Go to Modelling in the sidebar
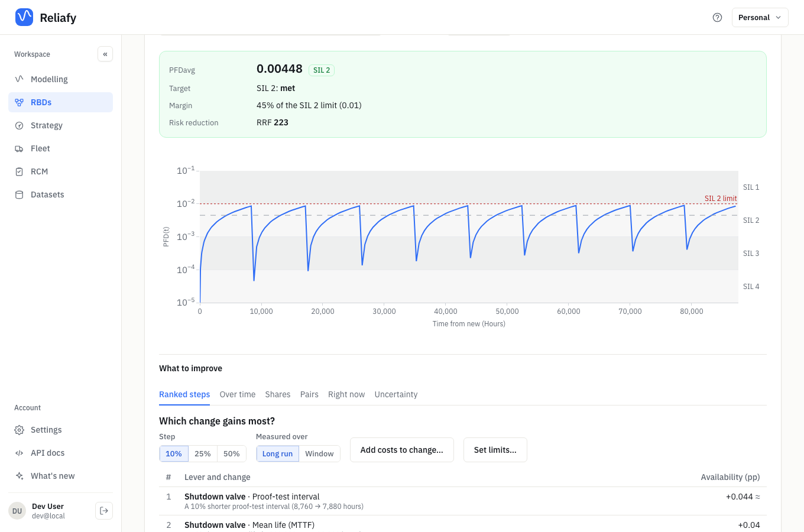The image size is (804, 532). pyautogui.click(x=60, y=79)
